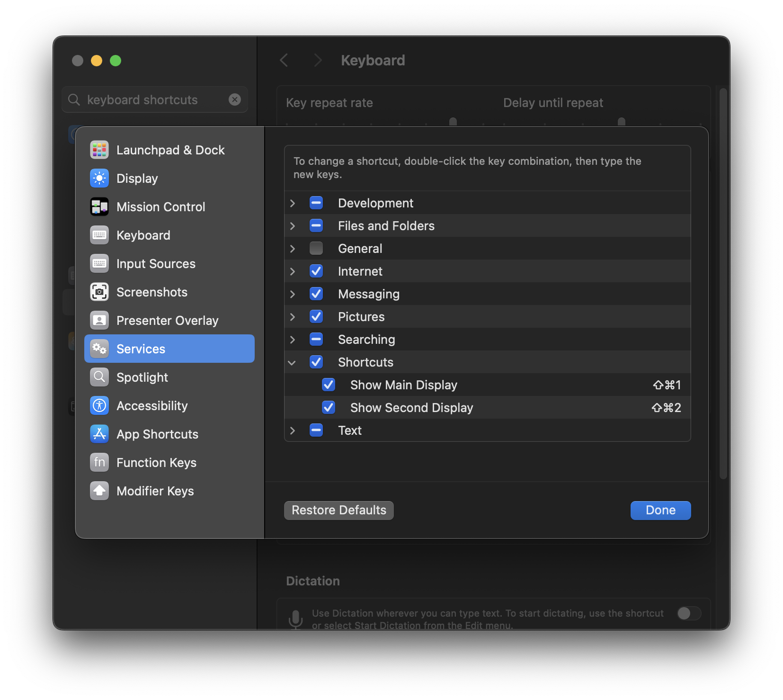The width and height of the screenshot is (783, 700).
Task: Clear search with the x icon
Action: click(235, 99)
